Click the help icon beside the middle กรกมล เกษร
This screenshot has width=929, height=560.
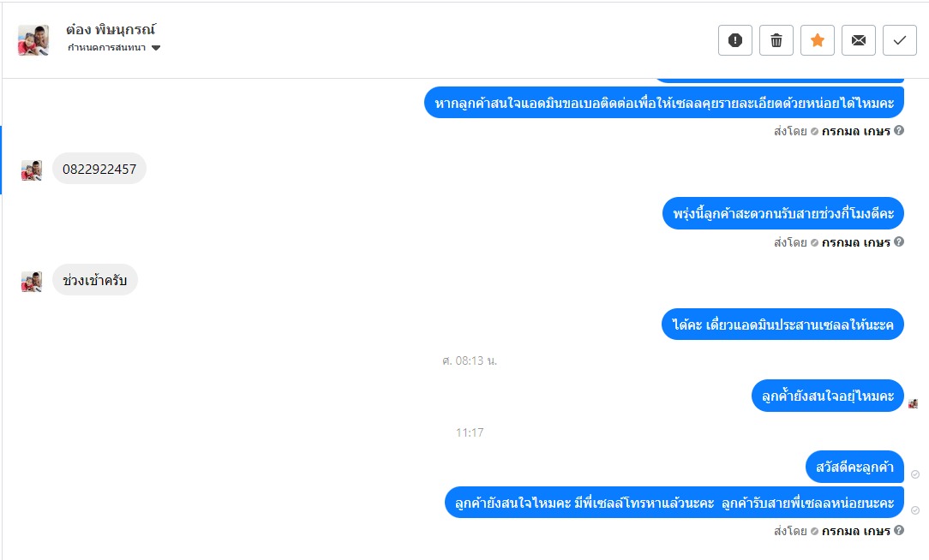point(899,241)
